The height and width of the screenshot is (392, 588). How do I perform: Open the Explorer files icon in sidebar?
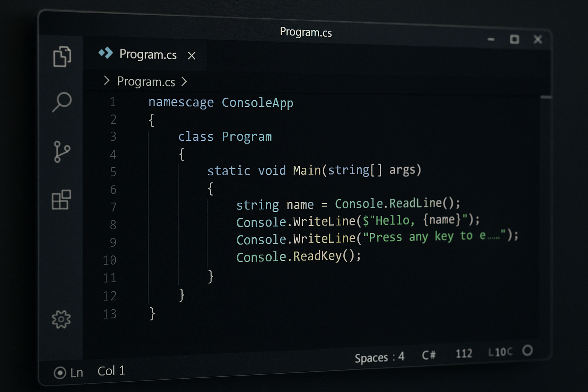[x=62, y=57]
